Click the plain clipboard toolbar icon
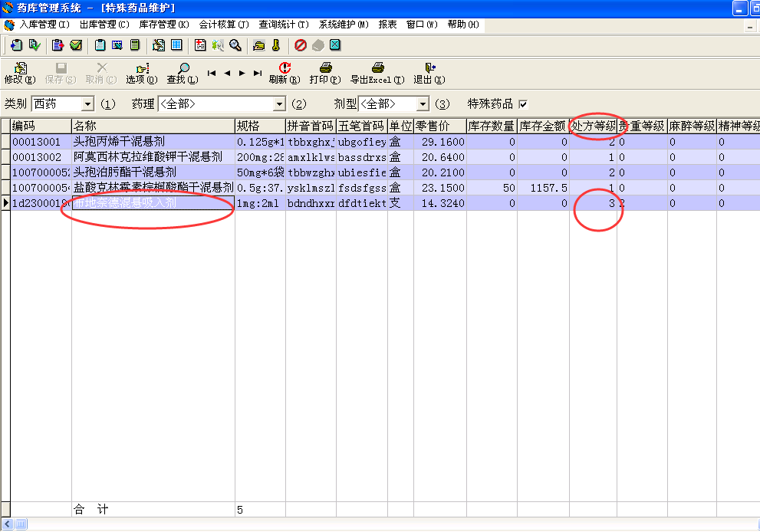The image size is (760, 532). pos(100,45)
